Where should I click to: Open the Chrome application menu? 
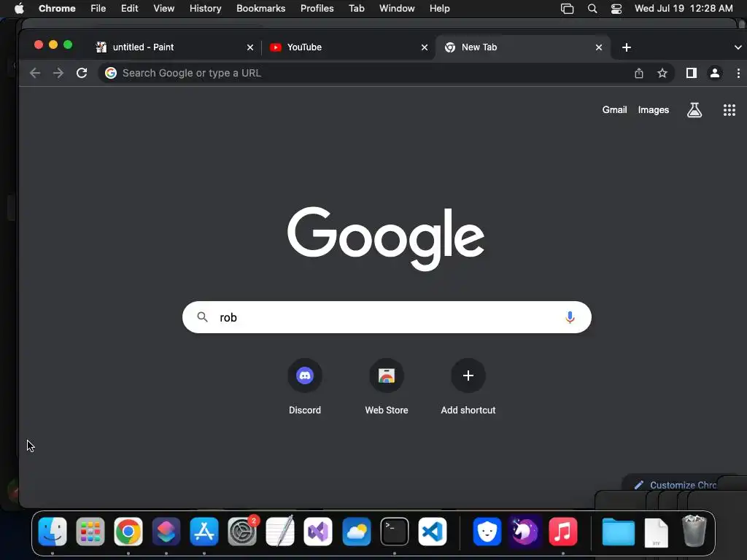[57, 9]
